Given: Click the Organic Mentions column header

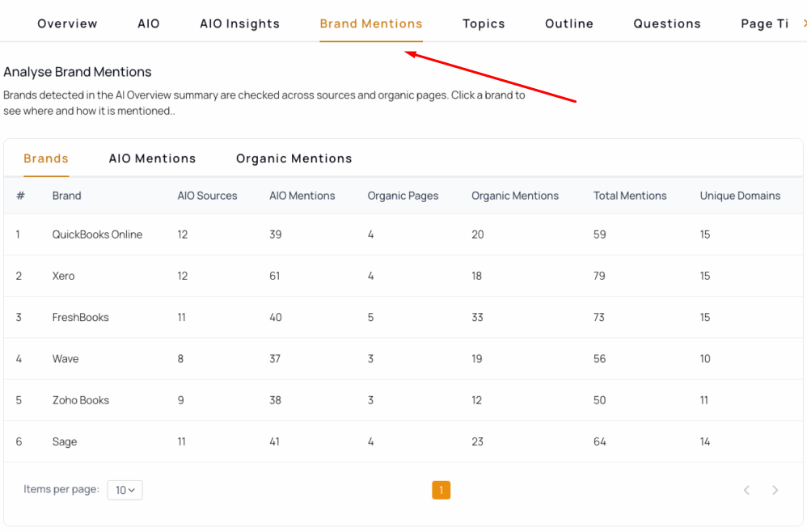Looking at the screenshot, I should pyautogui.click(x=515, y=196).
